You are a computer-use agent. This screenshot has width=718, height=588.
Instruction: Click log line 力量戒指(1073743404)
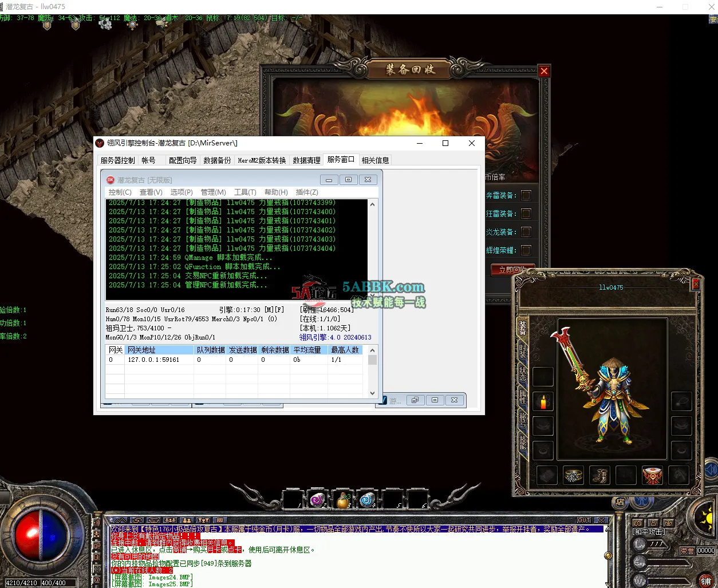pos(222,248)
